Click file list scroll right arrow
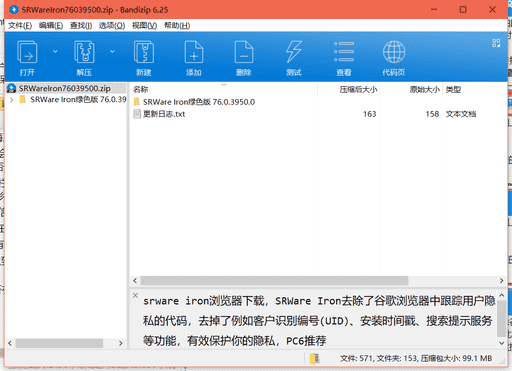The height and width of the screenshot is (371, 512). (501, 281)
